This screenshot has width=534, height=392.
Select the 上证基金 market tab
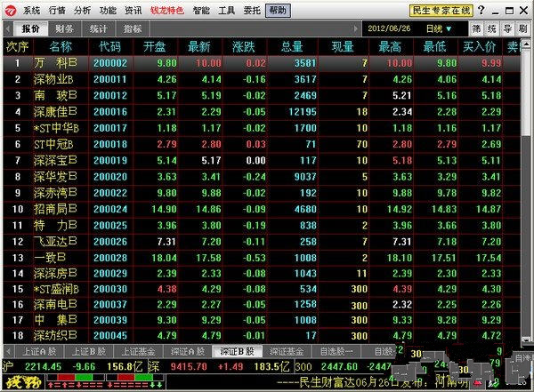pyautogui.click(x=138, y=351)
